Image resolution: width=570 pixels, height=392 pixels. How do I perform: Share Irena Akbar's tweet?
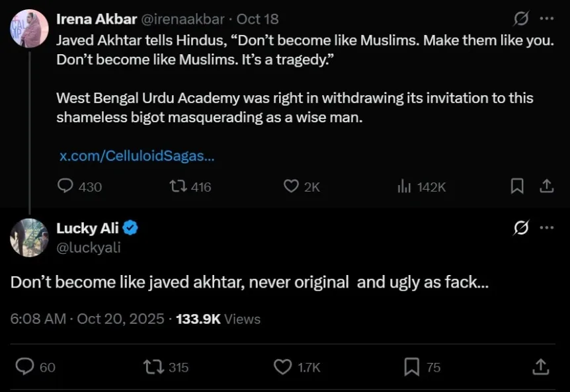[547, 186]
